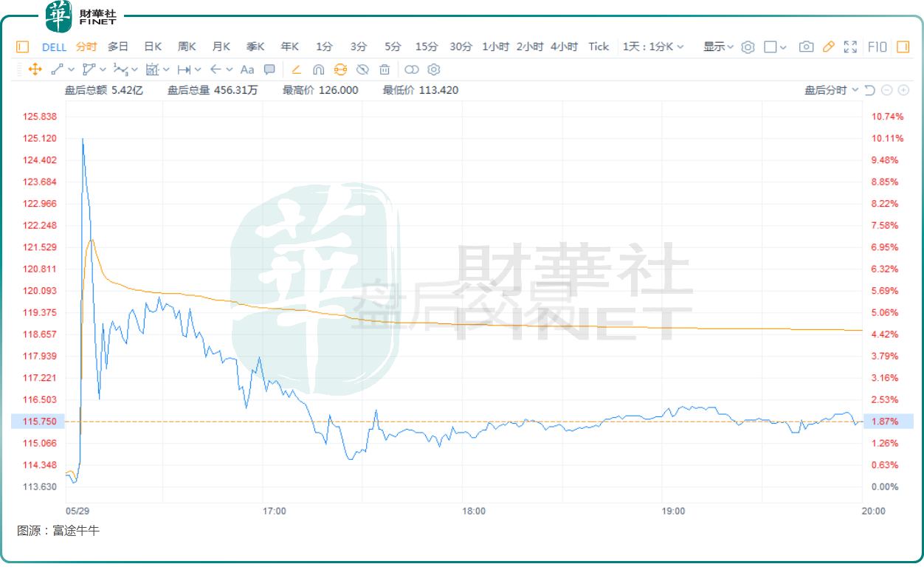Open the F10 company info

coord(878,47)
